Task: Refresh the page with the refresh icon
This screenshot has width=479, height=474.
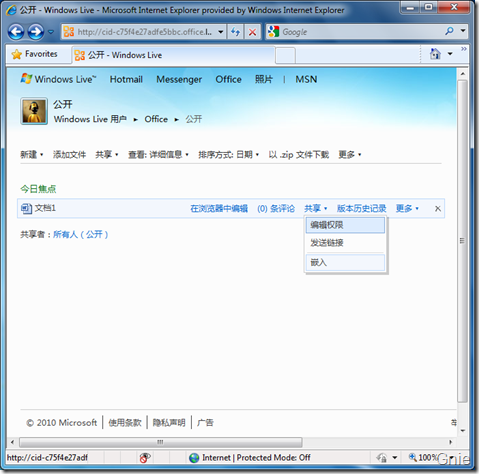Action: [x=236, y=32]
